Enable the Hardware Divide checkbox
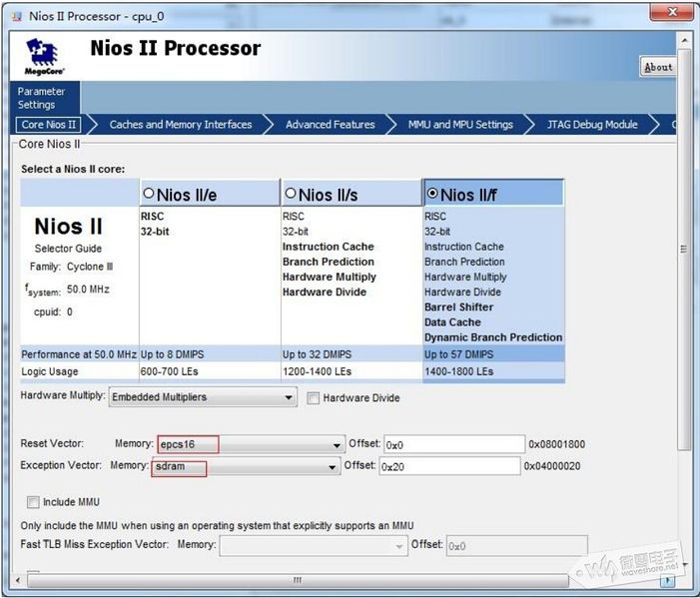 (314, 398)
